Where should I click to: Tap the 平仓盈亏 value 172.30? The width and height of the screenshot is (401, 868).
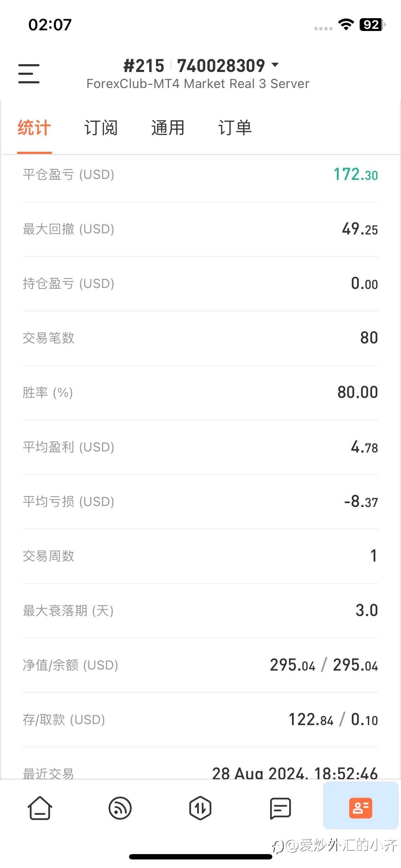tap(355, 175)
